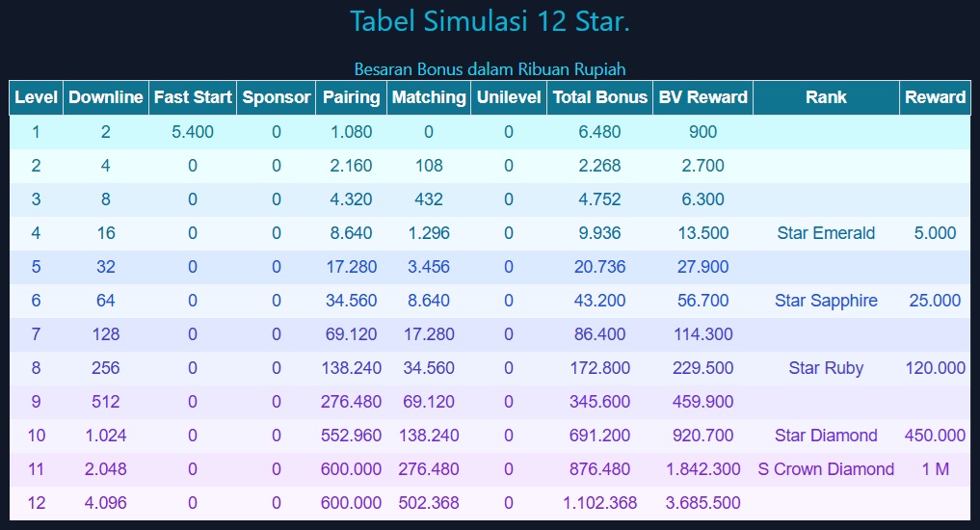Screen dimensions: 980x530
Task: Click the S Crown Diamond rank cell
Action: point(827,469)
